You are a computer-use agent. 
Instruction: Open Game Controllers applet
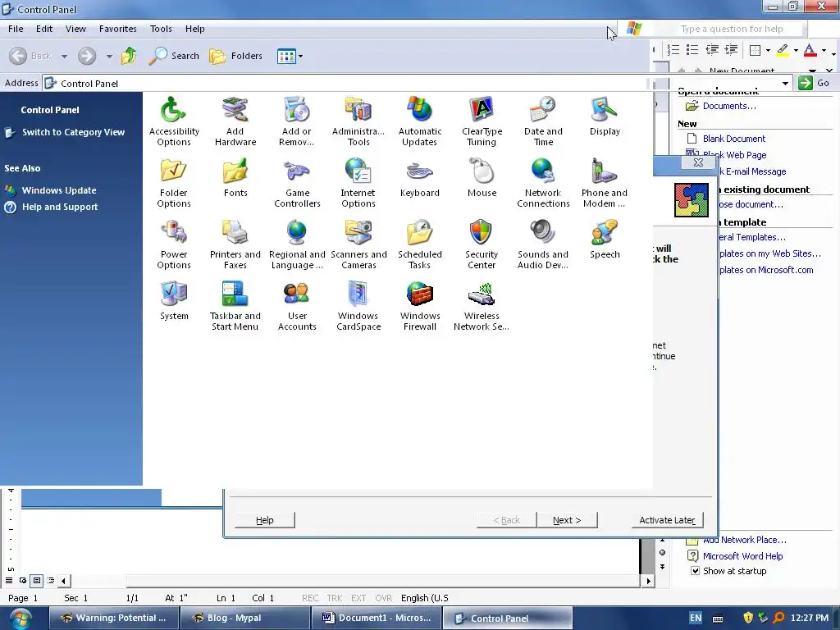click(x=297, y=183)
